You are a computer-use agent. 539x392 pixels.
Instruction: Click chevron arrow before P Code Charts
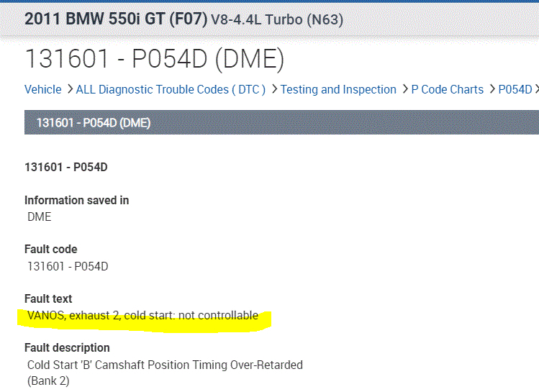click(x=404, y=90)
